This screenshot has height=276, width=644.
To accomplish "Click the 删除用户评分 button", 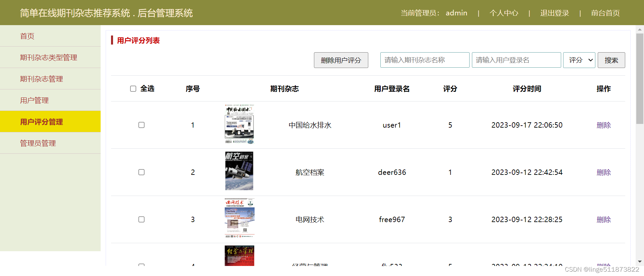I will coord(341,60).
